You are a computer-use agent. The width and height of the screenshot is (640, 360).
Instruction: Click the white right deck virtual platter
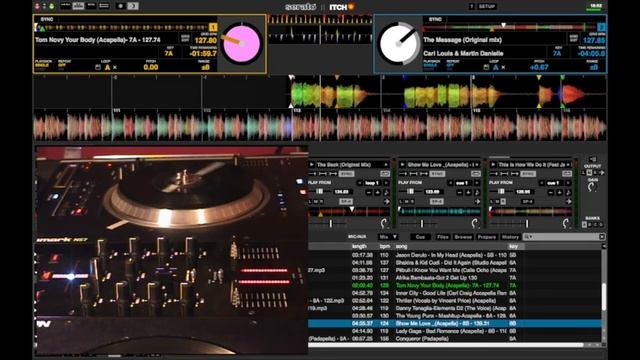pos(399,44)
